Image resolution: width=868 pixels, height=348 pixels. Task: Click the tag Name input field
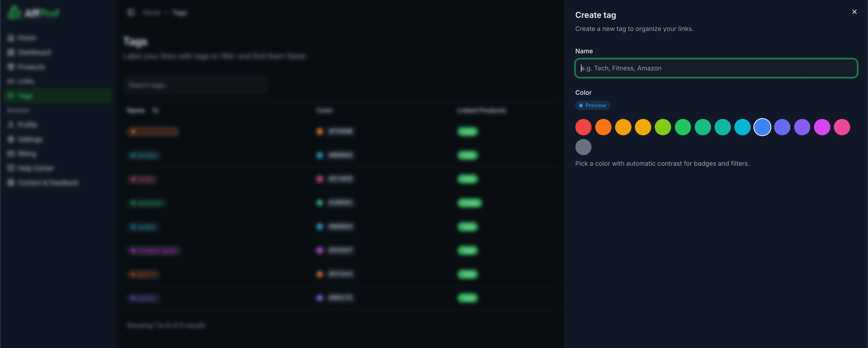[716, 68]
